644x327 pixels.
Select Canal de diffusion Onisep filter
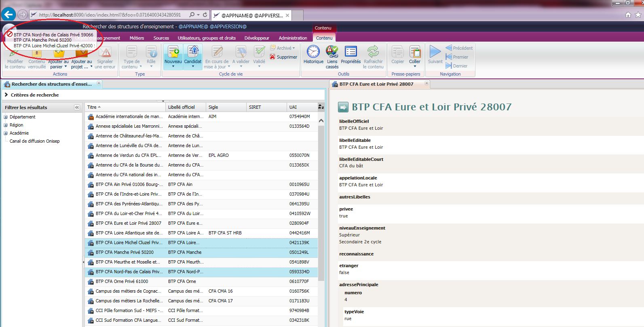[x=34, y=141]
